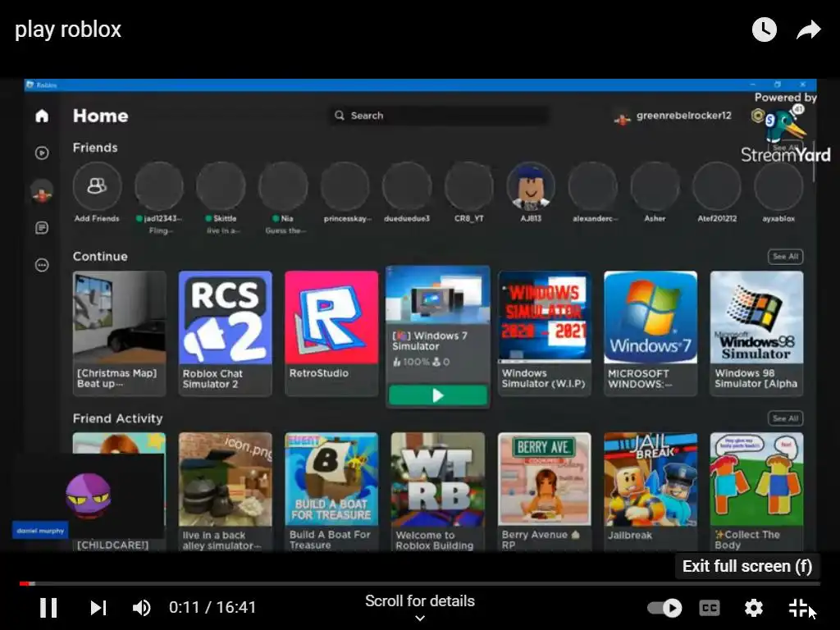Click the video title play roblox
The height and width of the screenshot is (630, 840).
point(68,30)
